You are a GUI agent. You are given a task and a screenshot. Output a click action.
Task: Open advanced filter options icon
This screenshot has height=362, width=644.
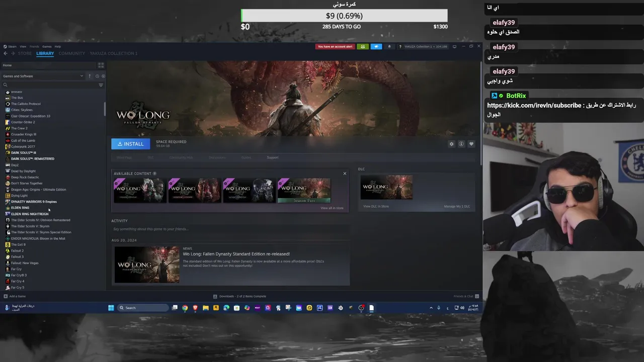[x=101, y=85]
